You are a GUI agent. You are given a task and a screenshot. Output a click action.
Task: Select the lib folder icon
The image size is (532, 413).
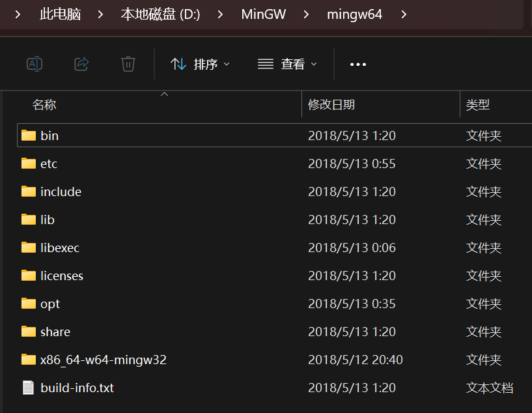tap(29, 220)
